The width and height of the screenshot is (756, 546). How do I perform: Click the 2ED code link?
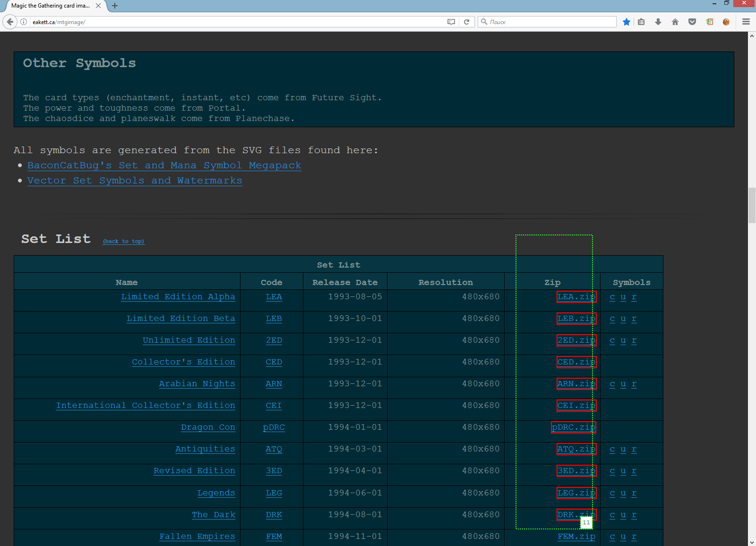click(274, 340)
